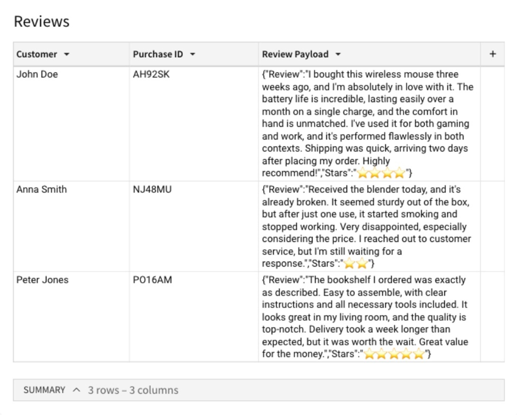Click the Purchase ID column header label
Viewport: 517px width, 420px height.
click(x=158, y=54)
